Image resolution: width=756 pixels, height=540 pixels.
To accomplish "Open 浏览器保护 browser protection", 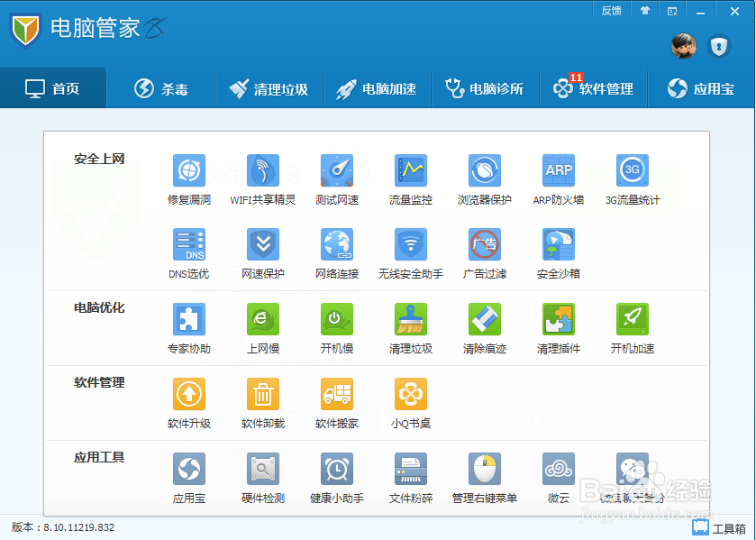I will [x=485, y=170].
